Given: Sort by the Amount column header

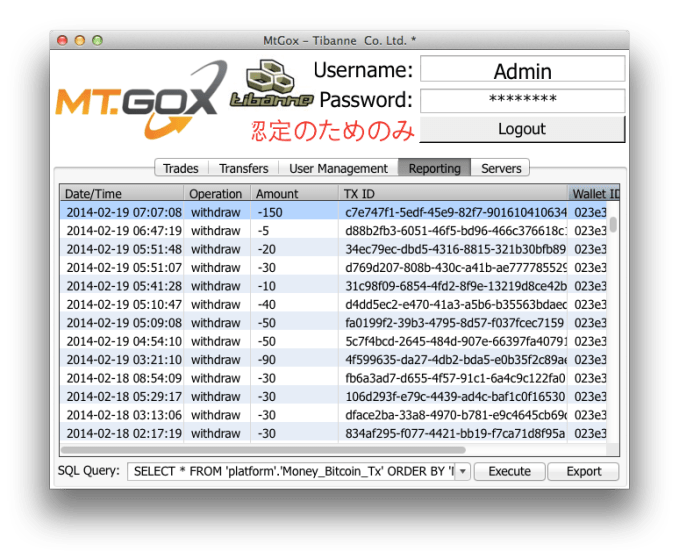Looking at the screenshot, I should pos(294,194).
